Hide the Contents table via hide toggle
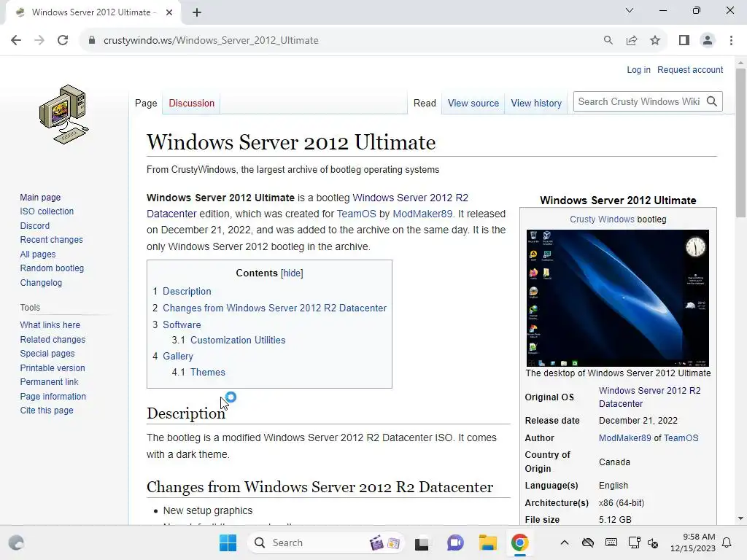Image resolution: width=747 pixels, height=560 pixels. click(292, 273)
